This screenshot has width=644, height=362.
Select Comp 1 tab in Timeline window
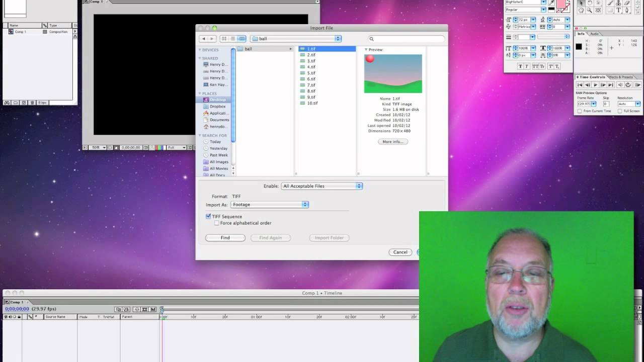point(16,302)
